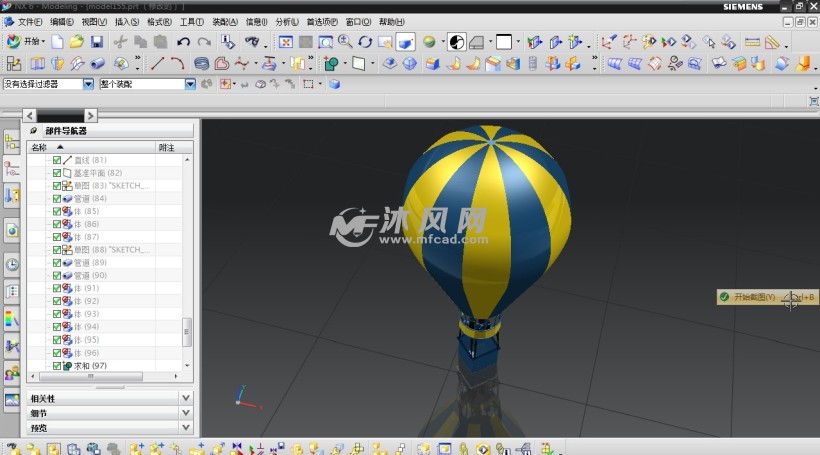
Task: Open the 插入(S) menu
Action: click(127, 21)
